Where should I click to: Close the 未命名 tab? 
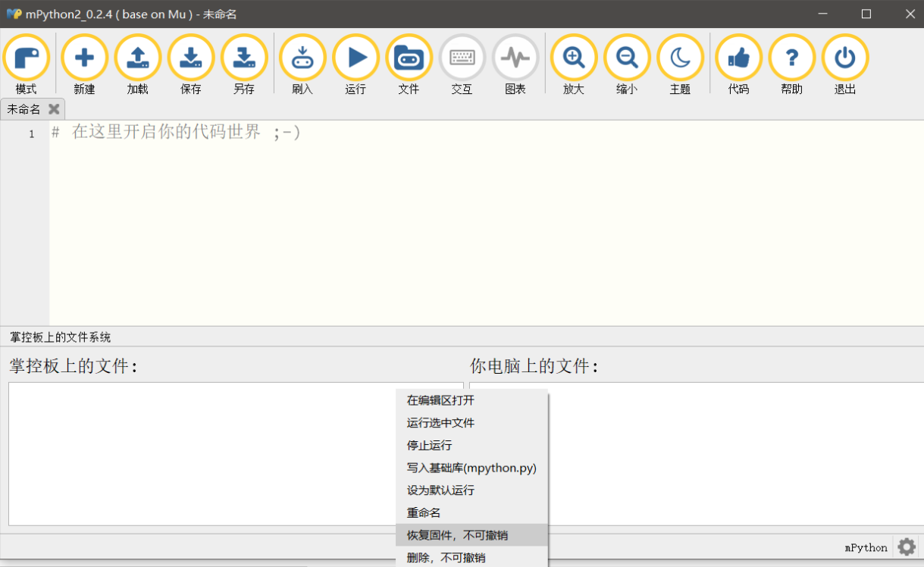[53, 109]
